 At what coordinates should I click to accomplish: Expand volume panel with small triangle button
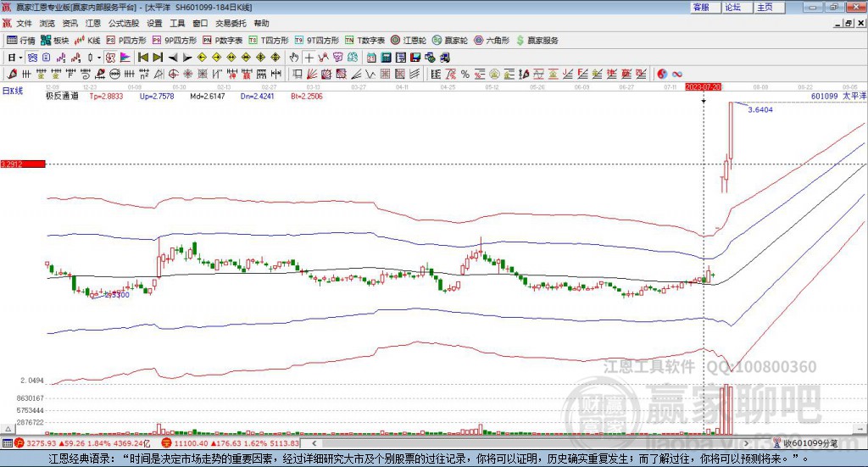[x=8, y=429]
